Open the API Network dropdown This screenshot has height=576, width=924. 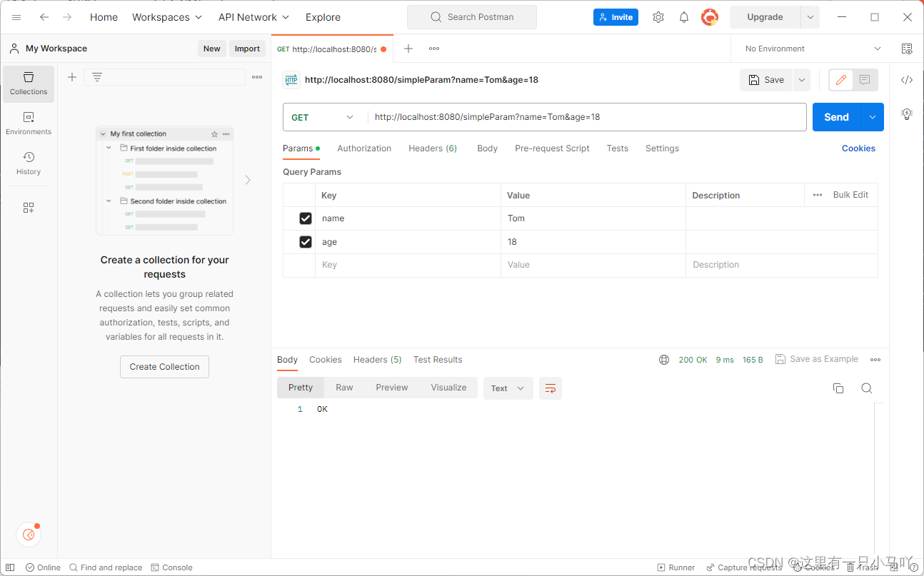click(x=253, y=17)
